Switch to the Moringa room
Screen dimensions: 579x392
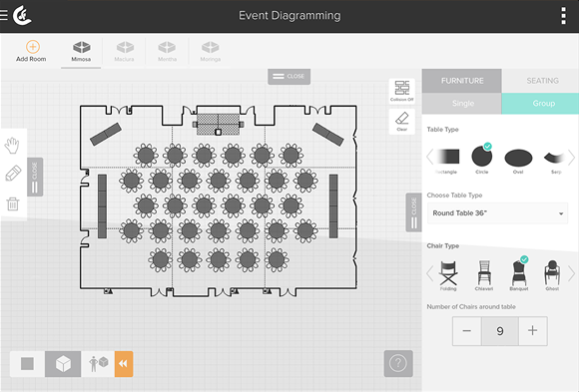[x=211, y=51]
